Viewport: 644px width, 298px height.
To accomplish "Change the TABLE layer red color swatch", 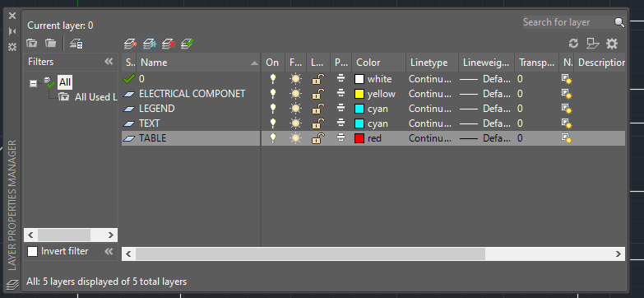I will pyautogui.click(x=359, y=138).
